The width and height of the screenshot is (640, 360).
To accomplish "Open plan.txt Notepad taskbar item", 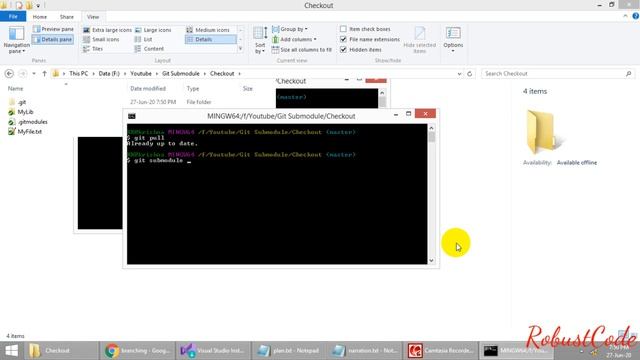I will point(289,351).
